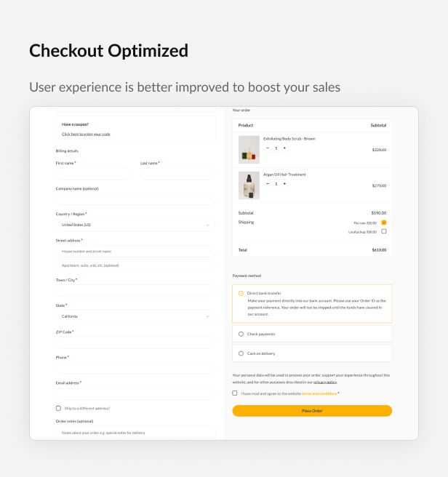The height and width of the screenshot is (477, 448).
Task: Click Argan Oil Hair Treatment thumbnail
Action: click(x=249, y=185)
